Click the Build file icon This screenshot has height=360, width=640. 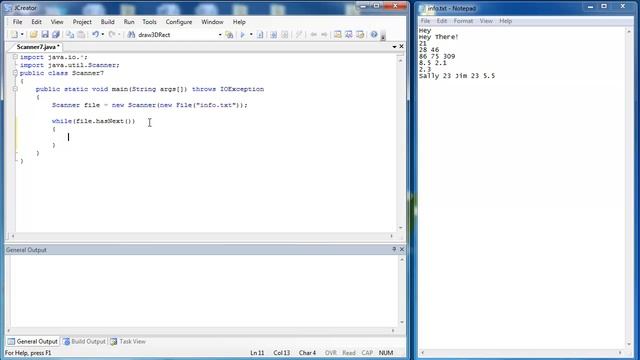tap(260, 35)
